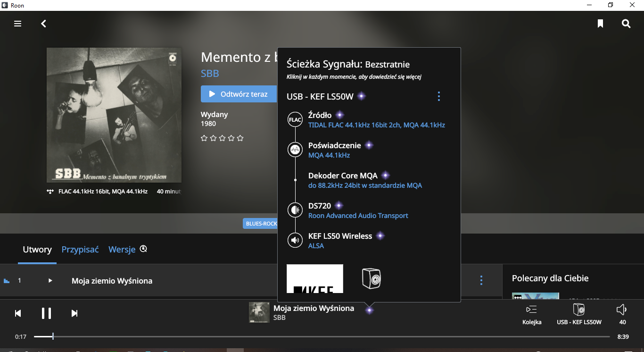Click the playing indicator on track 1

click(x=7, y=281)
